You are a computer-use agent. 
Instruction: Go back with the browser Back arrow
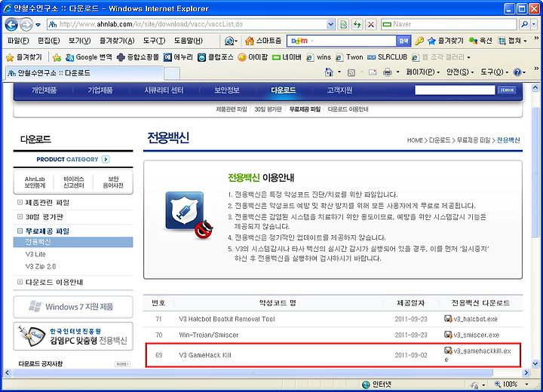tap(12, 24)
